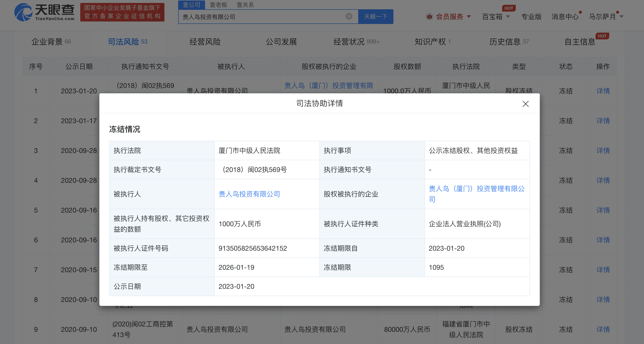Switch to 查关系 search tab
The width and height of the screenshot is (644, 344).
pos(245,5)
